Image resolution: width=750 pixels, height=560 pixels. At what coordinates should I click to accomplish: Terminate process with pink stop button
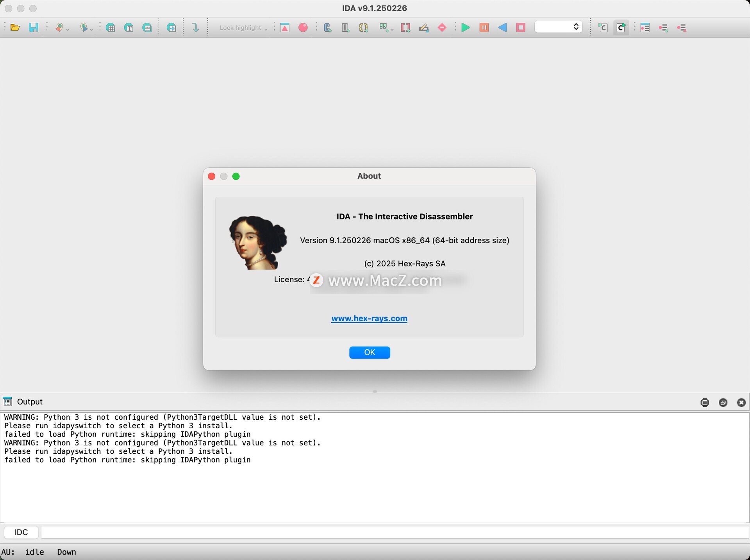point(521,28)
